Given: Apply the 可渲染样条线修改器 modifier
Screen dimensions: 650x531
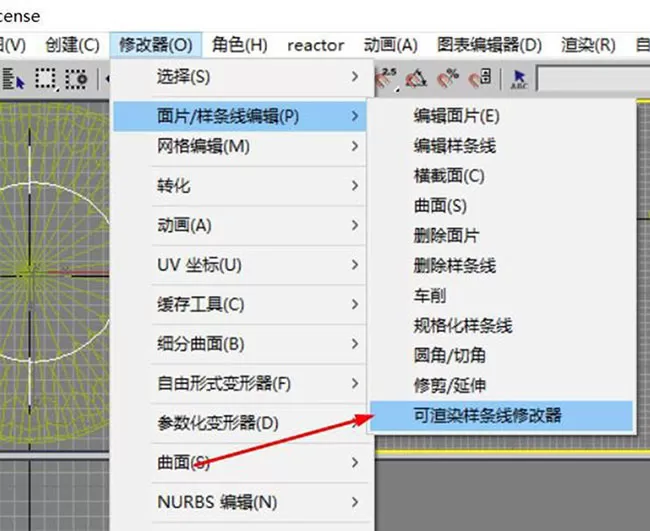Looking at the screenshot, I should pyautogui.click(x=502, y=415).
